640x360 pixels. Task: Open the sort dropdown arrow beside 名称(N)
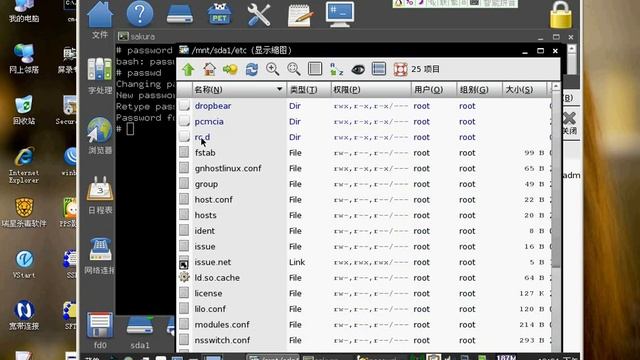(x=280, y=89)
